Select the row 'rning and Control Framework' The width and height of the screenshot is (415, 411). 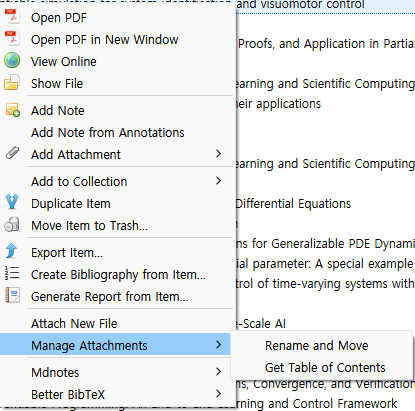[326, 404]
